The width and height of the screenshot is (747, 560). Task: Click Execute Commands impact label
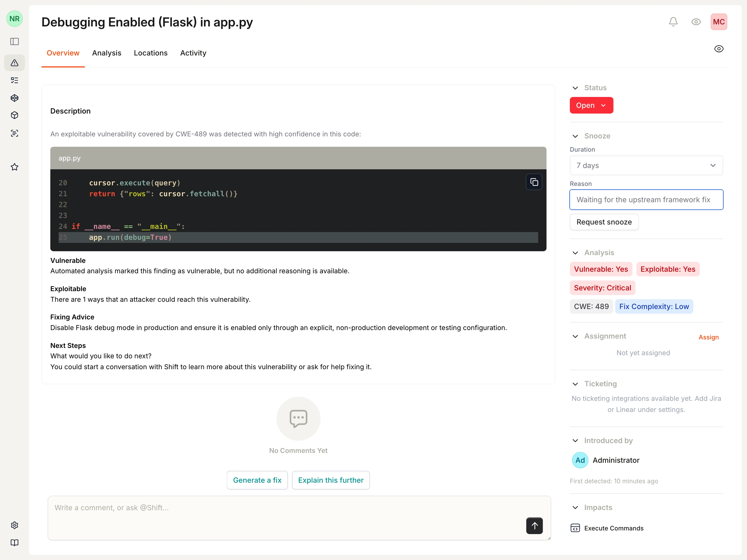pos(614,528)
